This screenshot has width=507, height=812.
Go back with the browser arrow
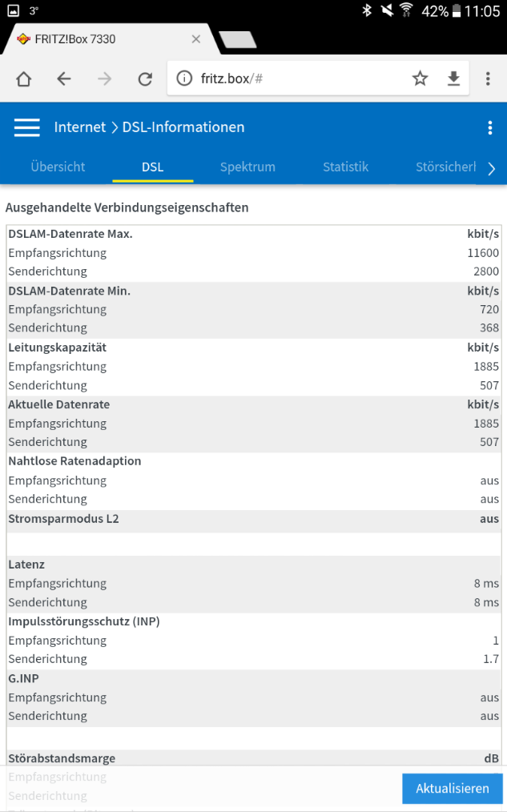tap(64, 78)
